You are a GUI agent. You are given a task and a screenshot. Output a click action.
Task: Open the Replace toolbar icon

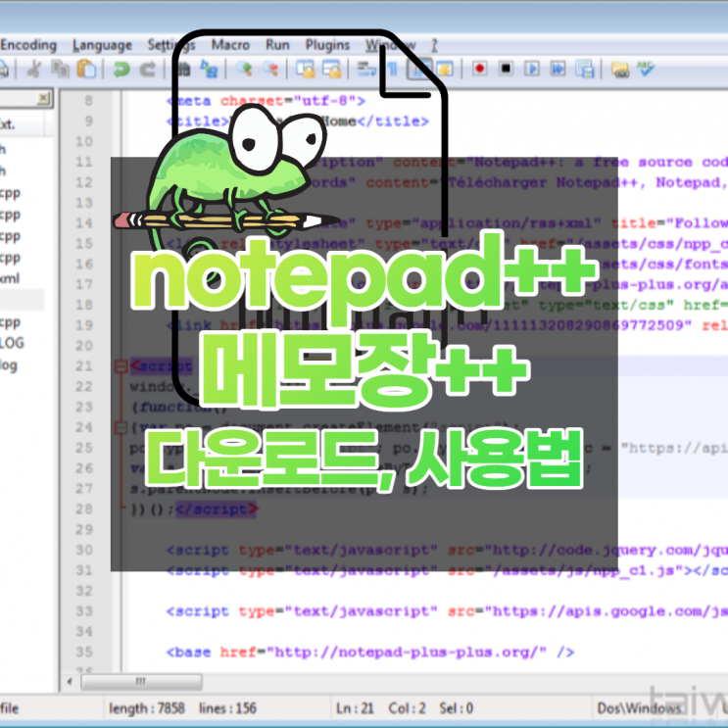[x=209, y=70]
